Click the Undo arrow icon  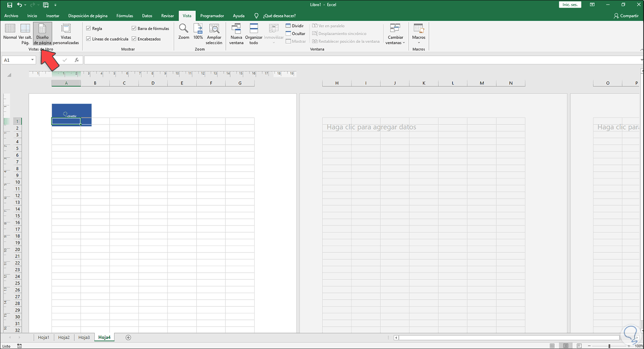[x=19, y=5]
